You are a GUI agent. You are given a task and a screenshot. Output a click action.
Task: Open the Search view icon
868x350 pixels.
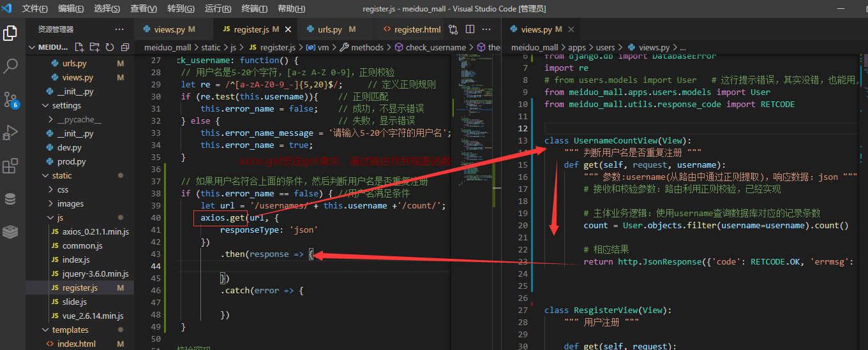coord(11,66)
